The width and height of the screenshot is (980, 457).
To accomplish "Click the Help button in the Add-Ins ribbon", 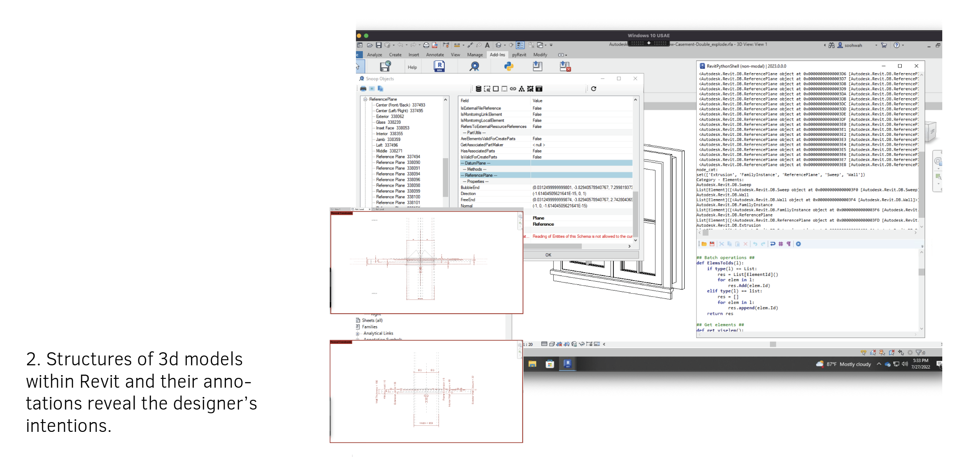I will pyautogui.click(x=412, y=67).
